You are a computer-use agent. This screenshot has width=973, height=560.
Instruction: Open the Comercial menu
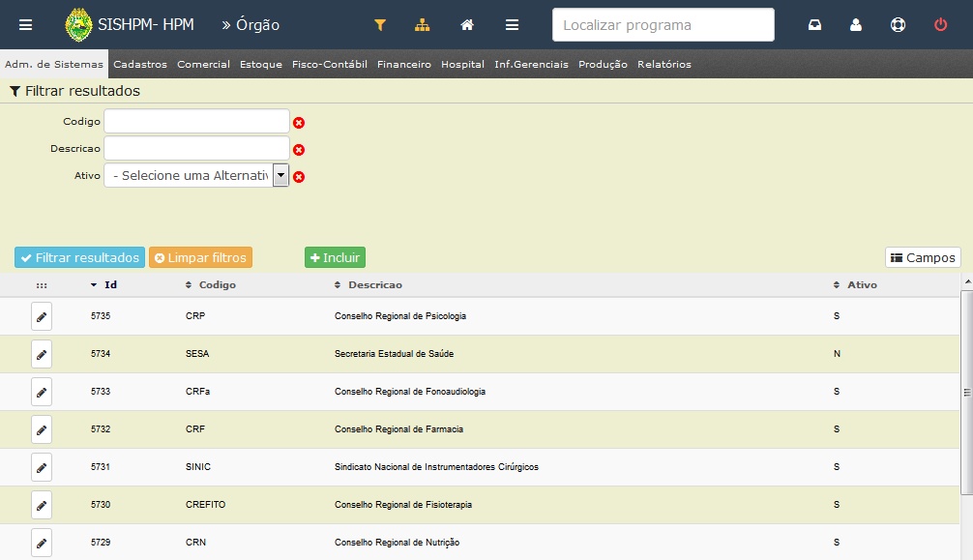coord(203,64)
